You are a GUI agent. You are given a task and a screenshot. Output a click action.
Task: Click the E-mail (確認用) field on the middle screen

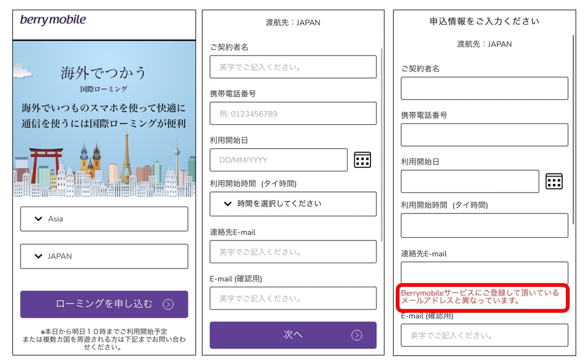tap(293, 298)
